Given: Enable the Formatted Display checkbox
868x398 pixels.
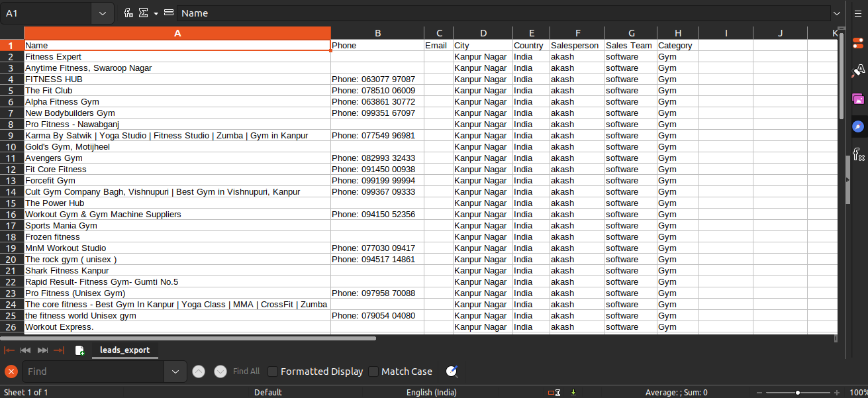Looking at the screenshot, I should pos(273,372).
